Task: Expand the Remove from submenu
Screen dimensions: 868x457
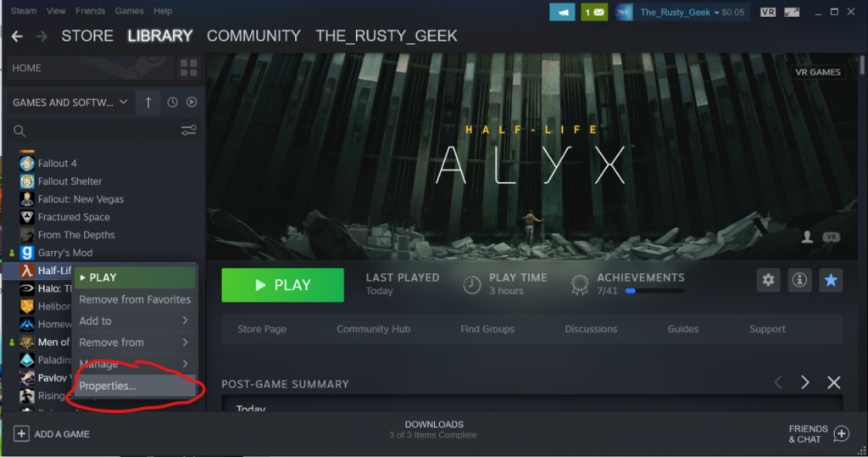Action: click(135, 343)
